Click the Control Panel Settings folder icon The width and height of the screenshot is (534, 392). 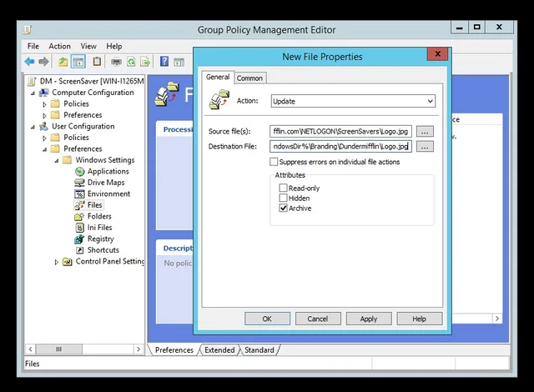coord(68,262)
